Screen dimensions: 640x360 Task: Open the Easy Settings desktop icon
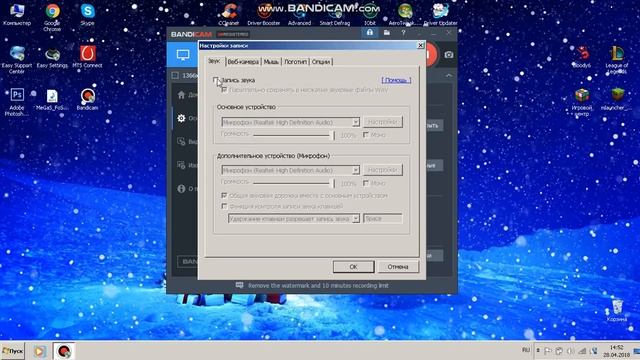click(52, 57)
